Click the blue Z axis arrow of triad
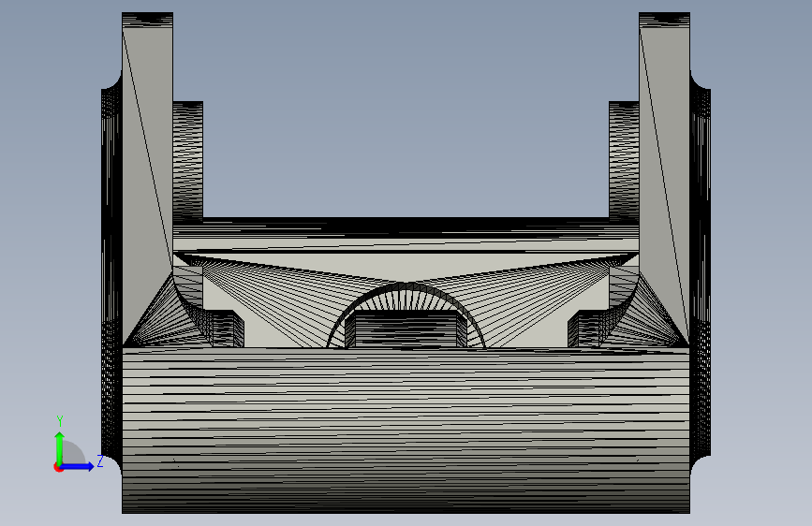 (78, 466)
